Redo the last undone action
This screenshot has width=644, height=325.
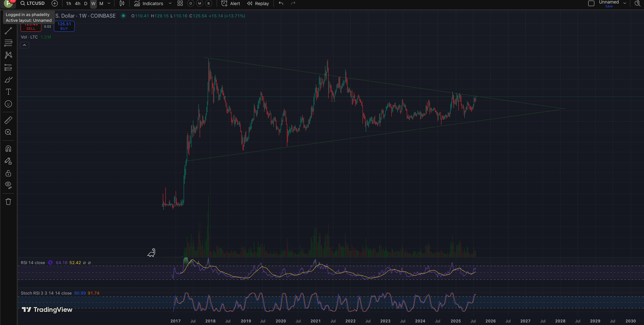pos(293,4)
